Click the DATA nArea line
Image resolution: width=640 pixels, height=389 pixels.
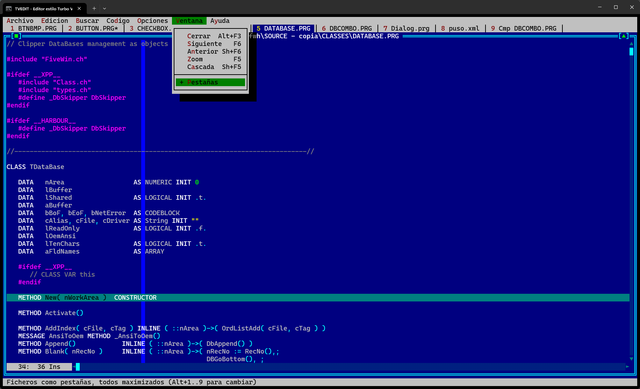point(108,182)
